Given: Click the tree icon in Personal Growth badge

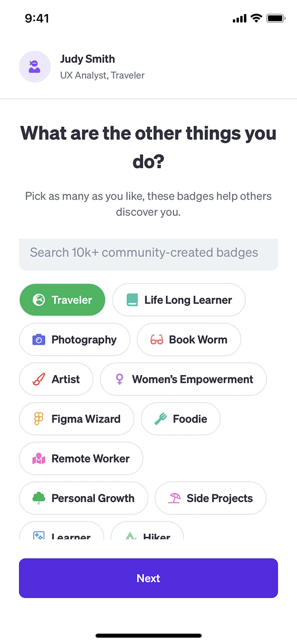Looking at the screenshot, I should tap(39, 498).
